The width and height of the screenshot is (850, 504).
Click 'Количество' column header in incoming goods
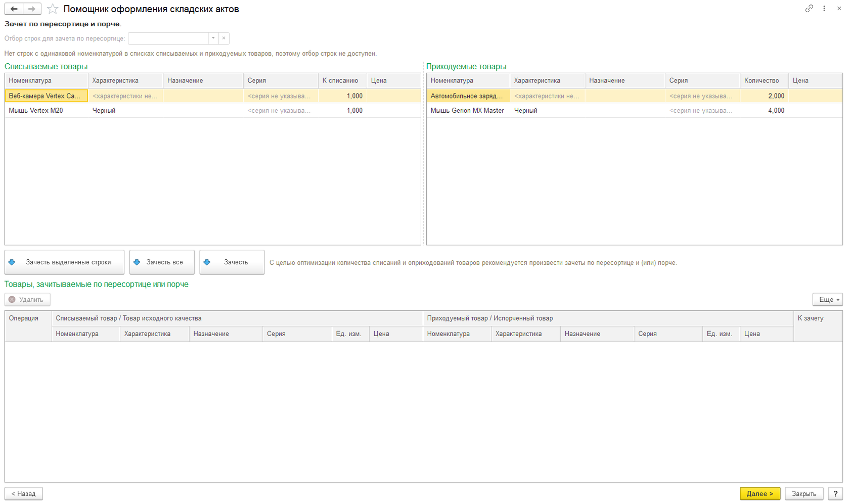pyautogui.click(x=764, y=81)
